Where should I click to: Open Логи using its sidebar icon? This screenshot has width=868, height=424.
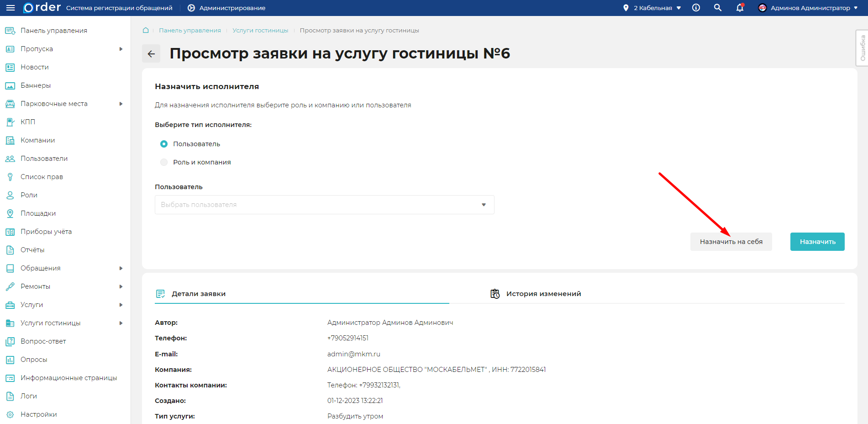click(x=10, y=396)
